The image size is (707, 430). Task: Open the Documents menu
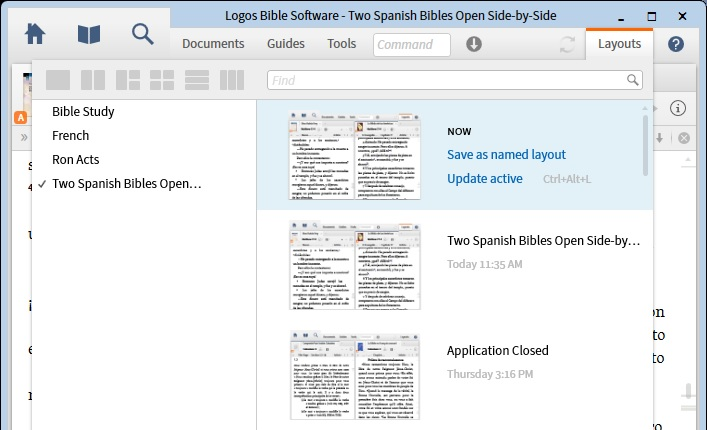click(213, 44)
